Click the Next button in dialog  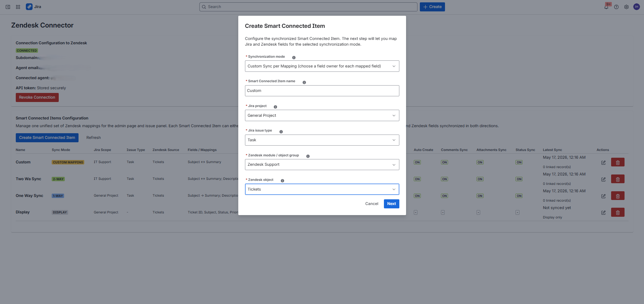pyautogui.click(x=391, y=204)
